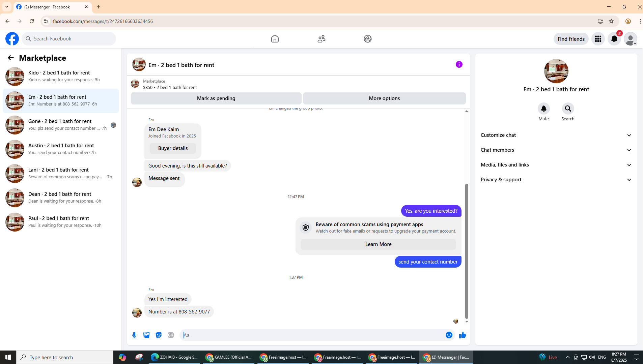Bookmark this page with star icon
The height and width of the screenshot is (364, 643).
pos(611,21)
